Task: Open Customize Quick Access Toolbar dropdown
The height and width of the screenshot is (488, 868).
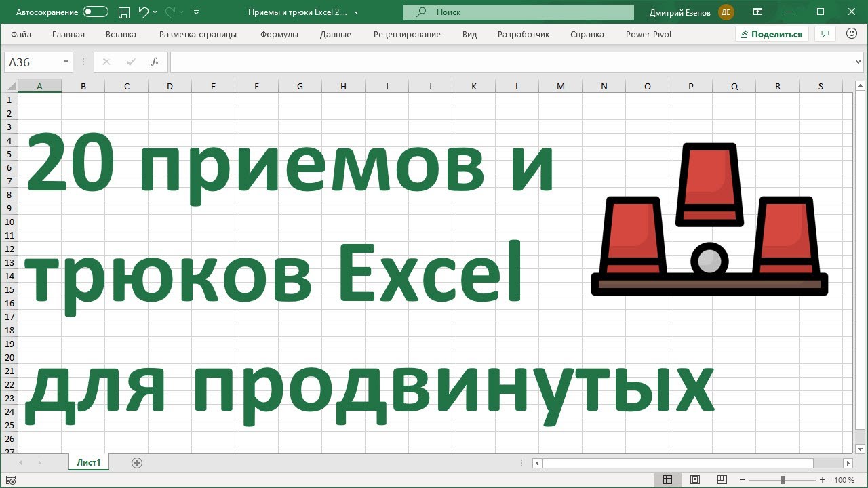Action: pos(197,12)
